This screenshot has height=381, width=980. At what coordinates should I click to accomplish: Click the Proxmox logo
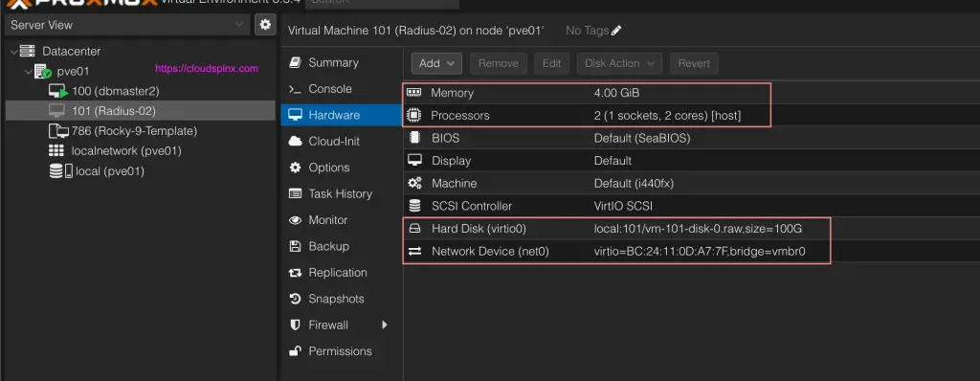[x=82, y=4]
